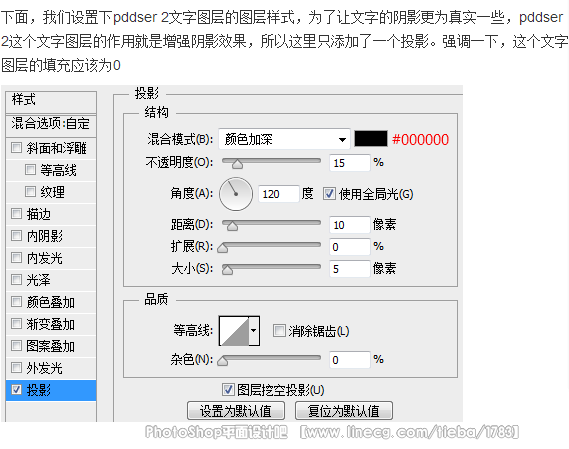Click the 不透明度 value field showing 15
The width and height of the screenshot is (569, 449).
pos(349,163)
